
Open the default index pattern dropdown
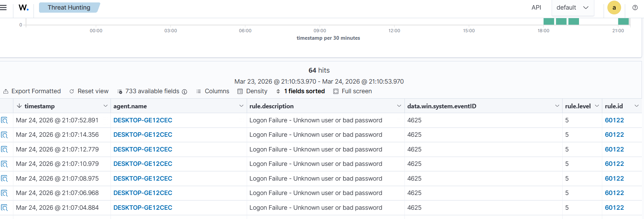(x=572, y=8)
